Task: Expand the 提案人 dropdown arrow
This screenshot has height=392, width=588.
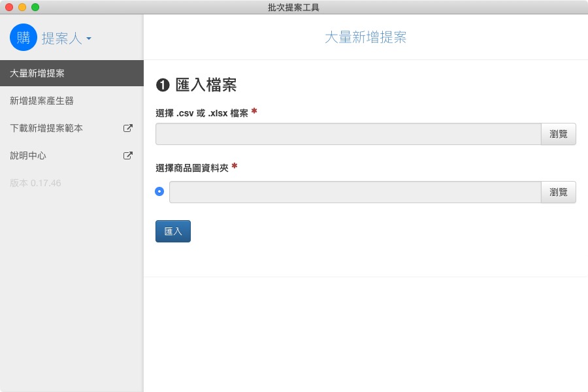Action: pos(89,39)
